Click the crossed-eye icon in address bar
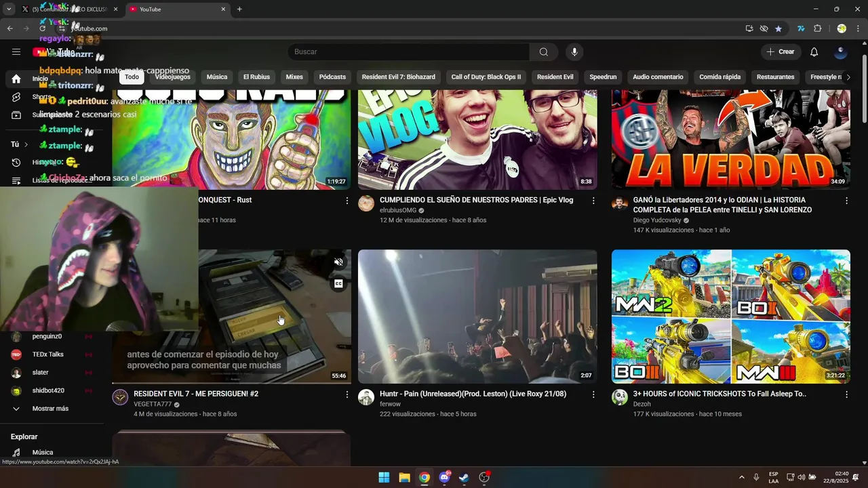 click(x=764, y=28)
